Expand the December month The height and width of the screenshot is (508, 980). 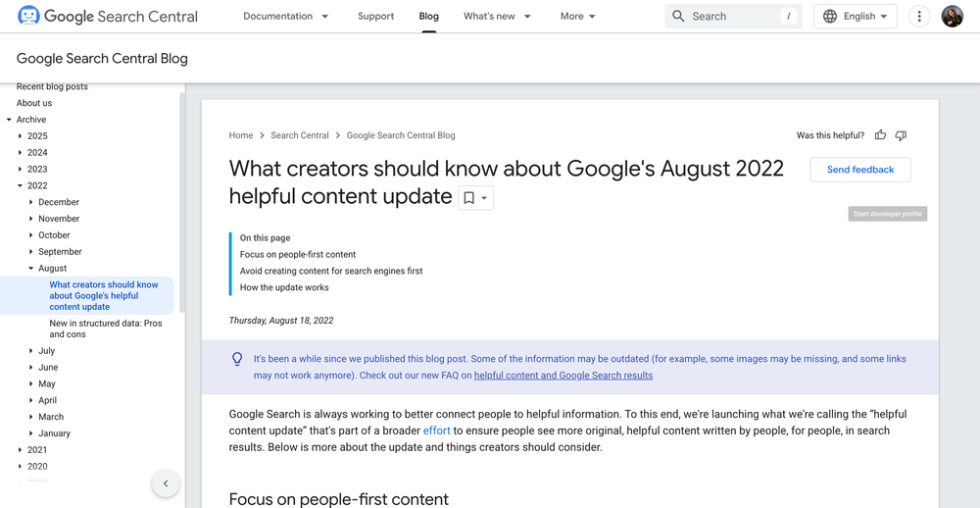(x=31, y=202)
